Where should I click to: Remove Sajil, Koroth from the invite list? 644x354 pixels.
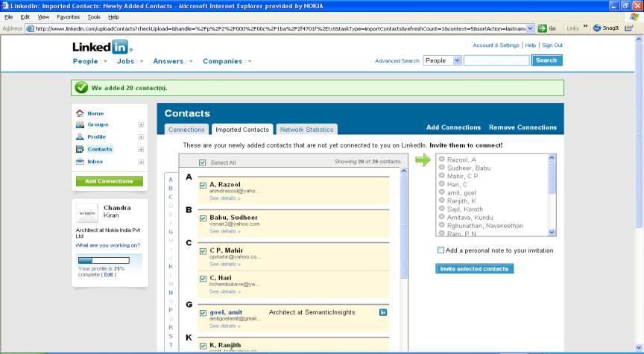tap(441, 208)
